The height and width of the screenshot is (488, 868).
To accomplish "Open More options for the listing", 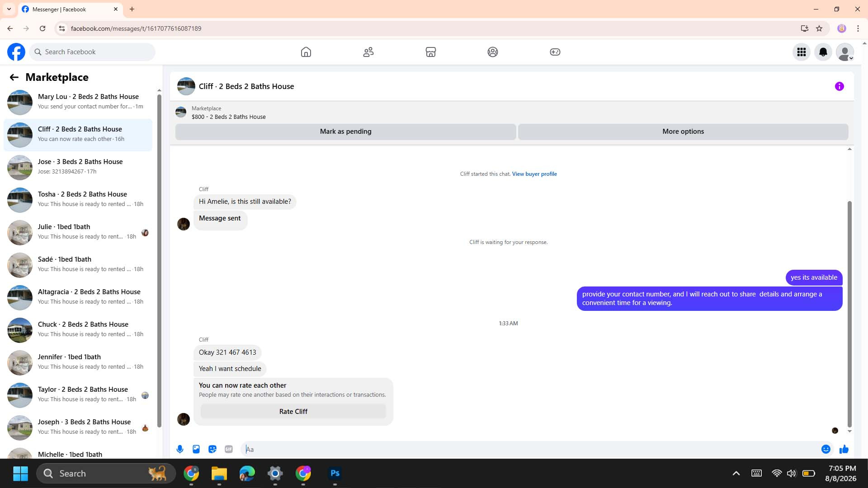I will [x=683, y=131].
